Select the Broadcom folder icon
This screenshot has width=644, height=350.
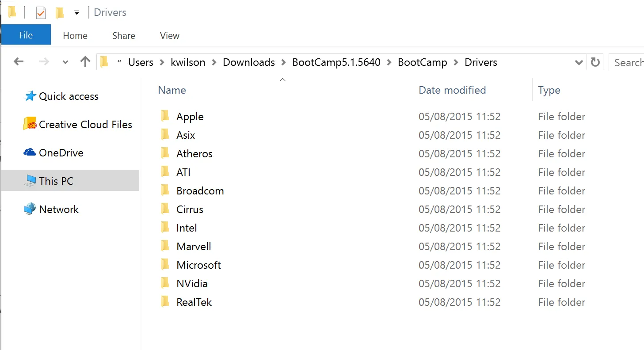pyautogui.click(x=165, y=190)
